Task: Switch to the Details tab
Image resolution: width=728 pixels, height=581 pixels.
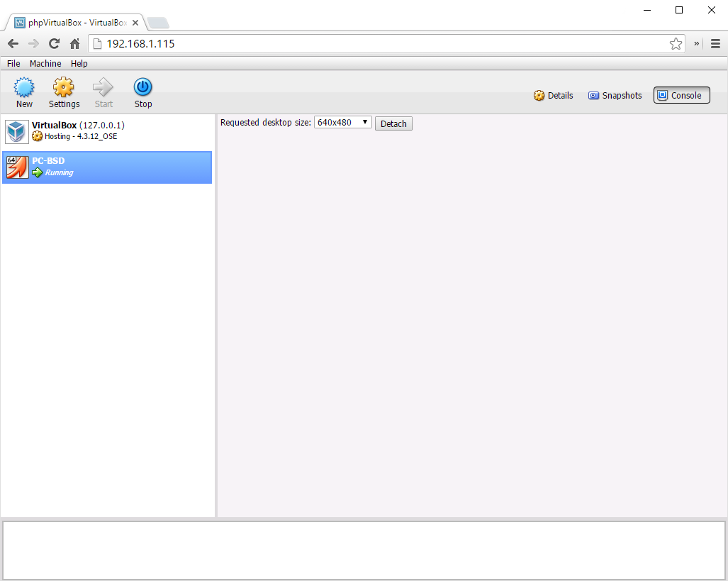Action: click(x=554, y=96)
